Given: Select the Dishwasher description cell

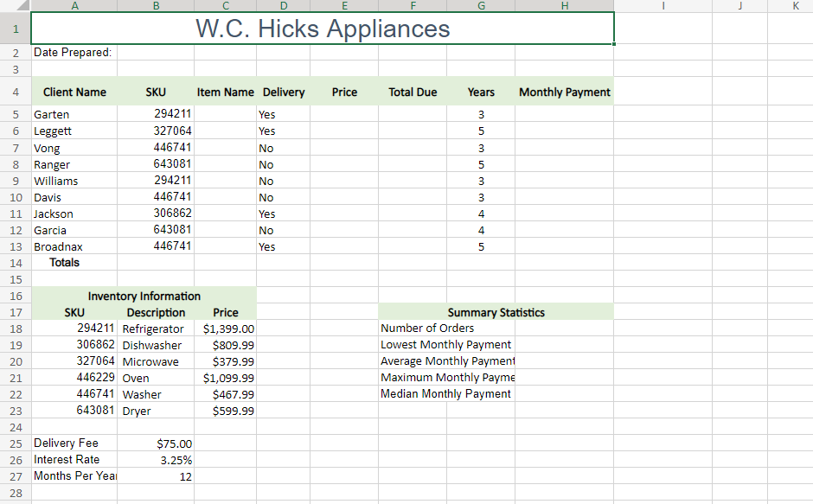Looking at the screenshot, I should coord(156,345).
